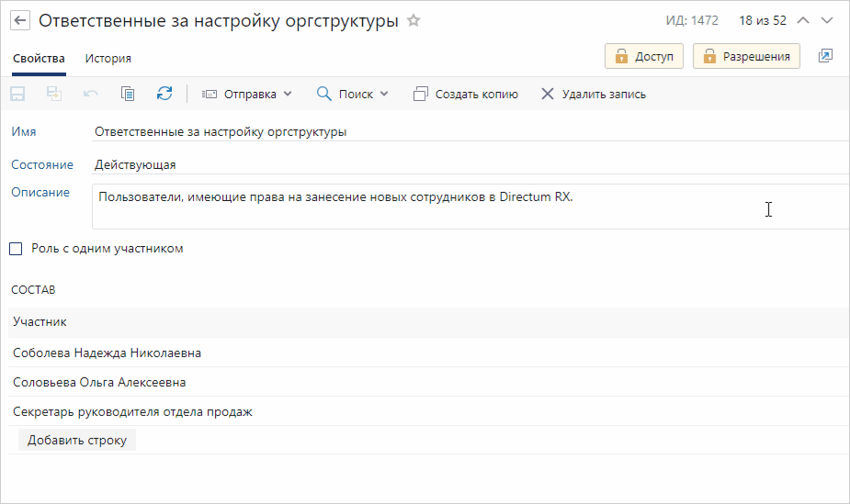
Task: Expand the Отправка dropdown
Action: pyautogui.click(x=245, y=94)
